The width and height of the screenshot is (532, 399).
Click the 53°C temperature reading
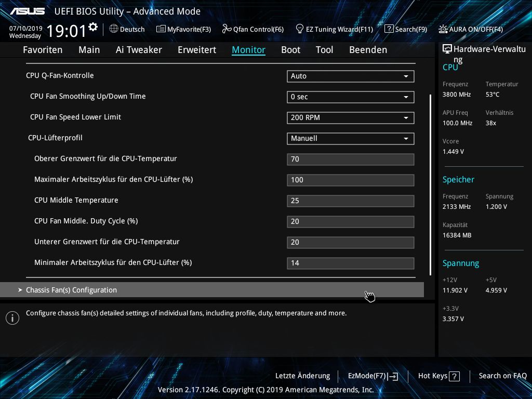coord(493,95)
